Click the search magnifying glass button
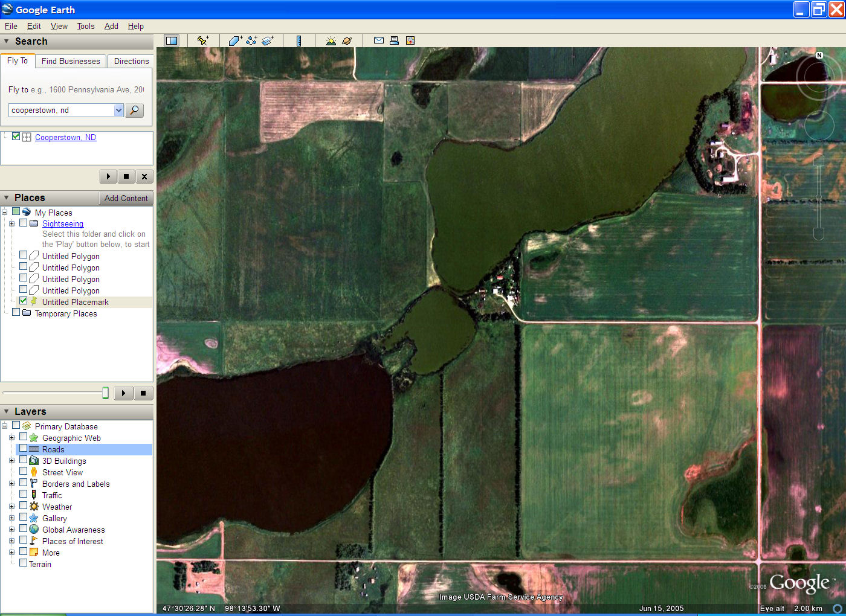846x616 pixels. tap(134, 111)
